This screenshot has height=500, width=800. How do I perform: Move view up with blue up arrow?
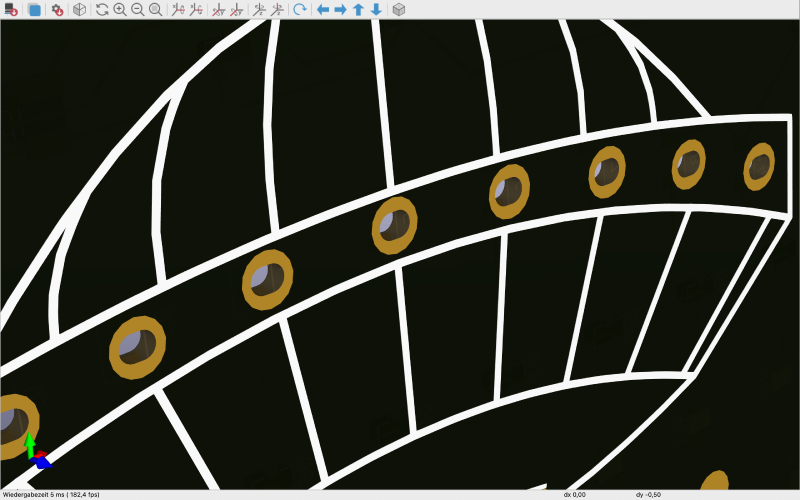coord(358,9)
